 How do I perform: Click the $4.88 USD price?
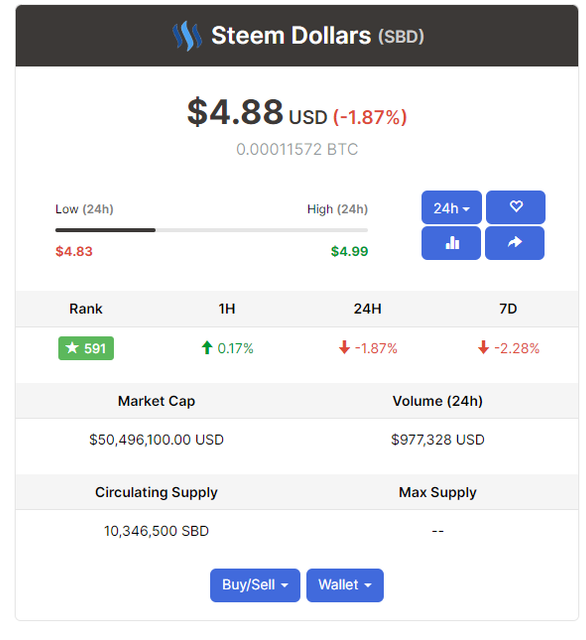tap(257, 112)
